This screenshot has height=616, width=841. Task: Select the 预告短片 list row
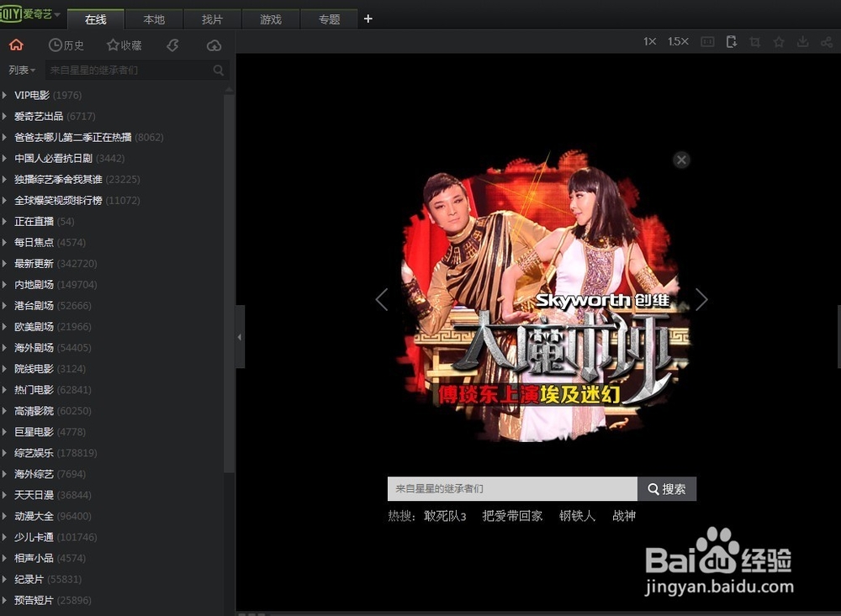pyautogui.click(x=112, y=600)
